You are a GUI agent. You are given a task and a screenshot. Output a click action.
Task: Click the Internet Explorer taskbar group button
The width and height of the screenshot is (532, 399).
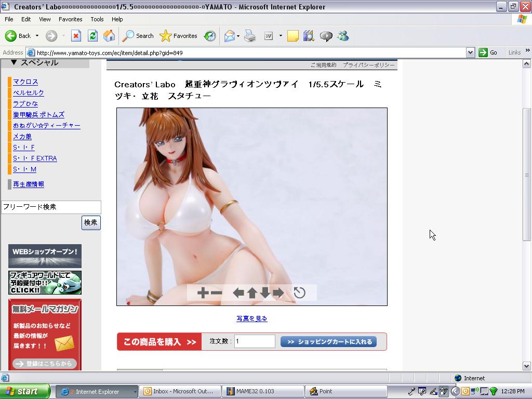click(97, 392)
